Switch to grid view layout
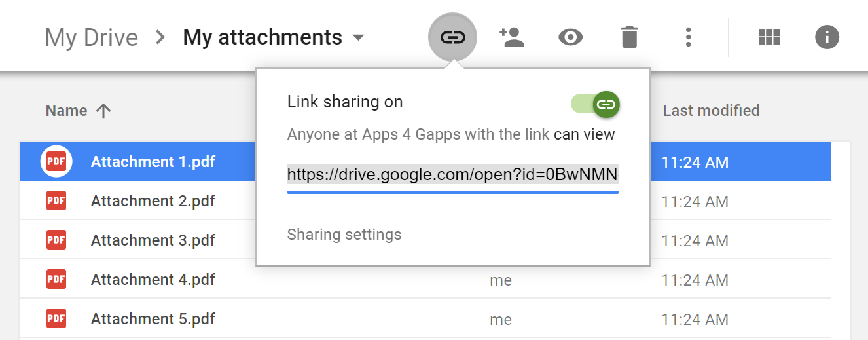The width and height of the screenshot is (868, 340). 769,37
